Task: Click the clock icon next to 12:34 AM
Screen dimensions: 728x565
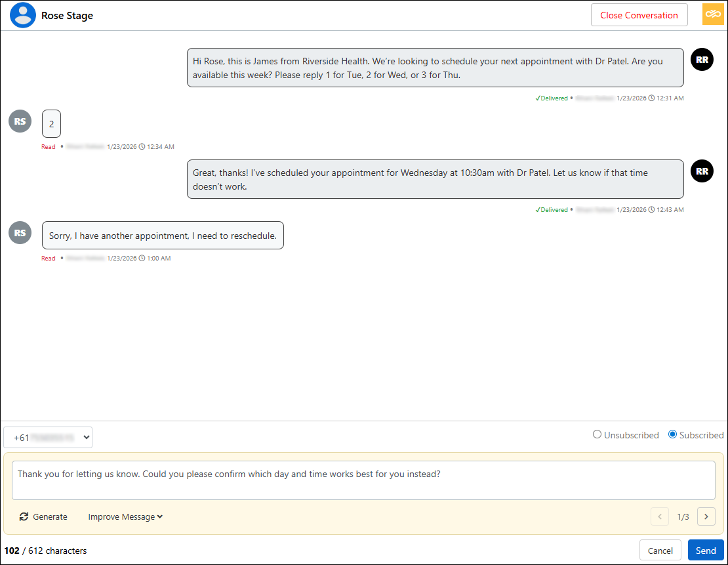Action: (142, 146)
